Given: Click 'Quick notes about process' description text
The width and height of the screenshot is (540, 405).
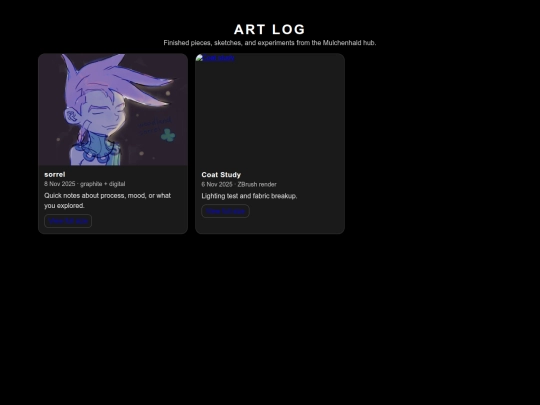Looking at the screenshot, I should coord(107,200).
